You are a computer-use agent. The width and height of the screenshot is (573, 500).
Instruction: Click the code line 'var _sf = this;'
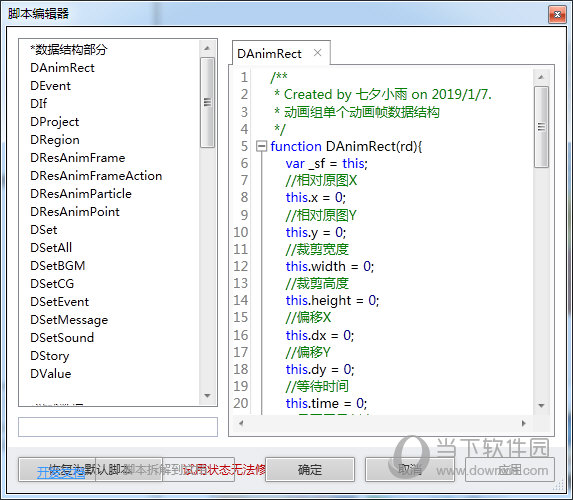(x=327, y=163)
